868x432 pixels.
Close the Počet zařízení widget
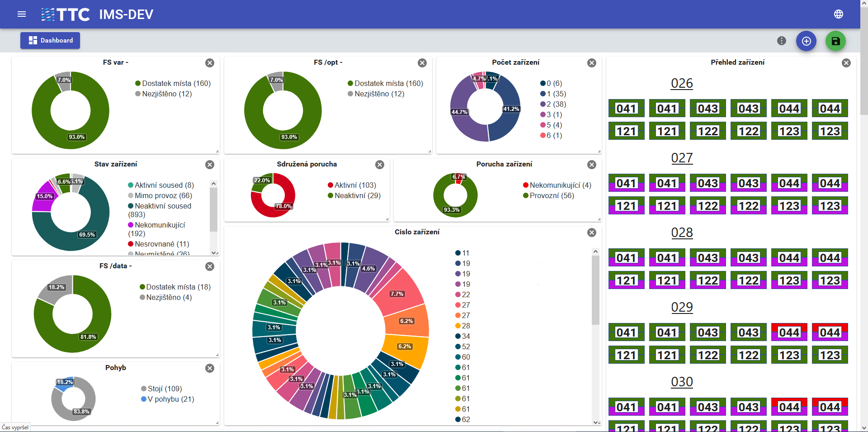pyautogui.click(x=591, y=63)
